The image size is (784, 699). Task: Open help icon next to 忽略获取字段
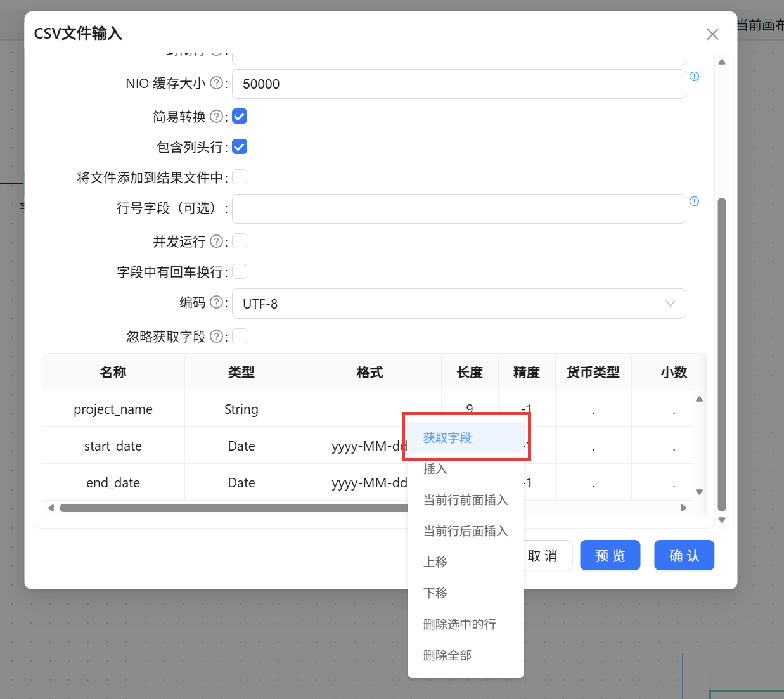click(x=216, y=337)
